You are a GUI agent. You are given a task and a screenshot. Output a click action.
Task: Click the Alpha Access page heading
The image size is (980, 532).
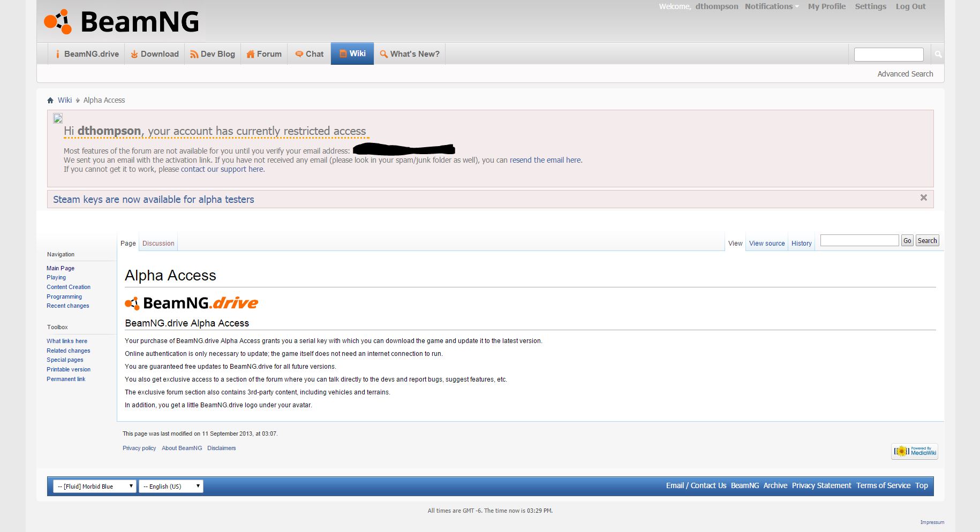170,275
